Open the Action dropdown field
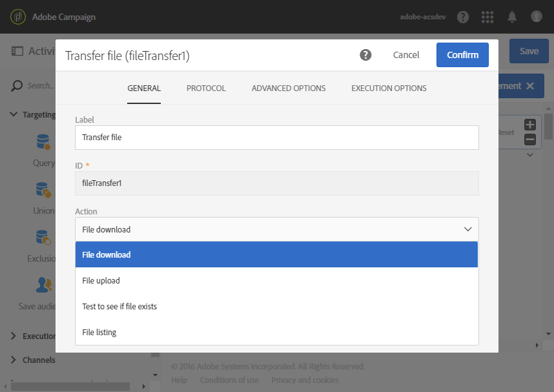This screenshot has height=392, width=554. (277, 229)
